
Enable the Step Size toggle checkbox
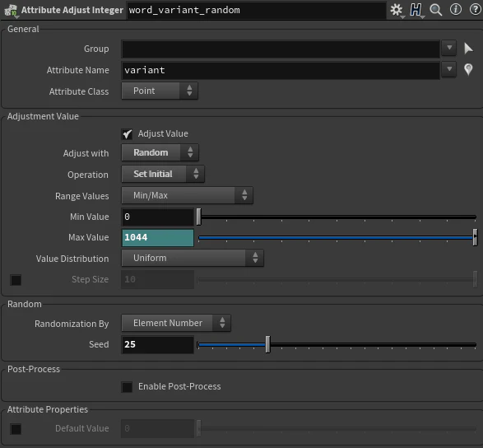[x=16, y=280]
